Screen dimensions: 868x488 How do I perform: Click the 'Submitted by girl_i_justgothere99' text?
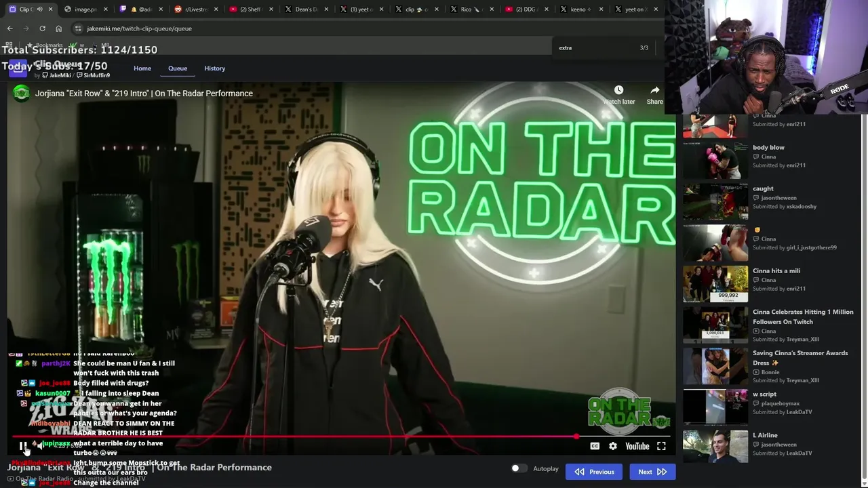coord(795,247)
